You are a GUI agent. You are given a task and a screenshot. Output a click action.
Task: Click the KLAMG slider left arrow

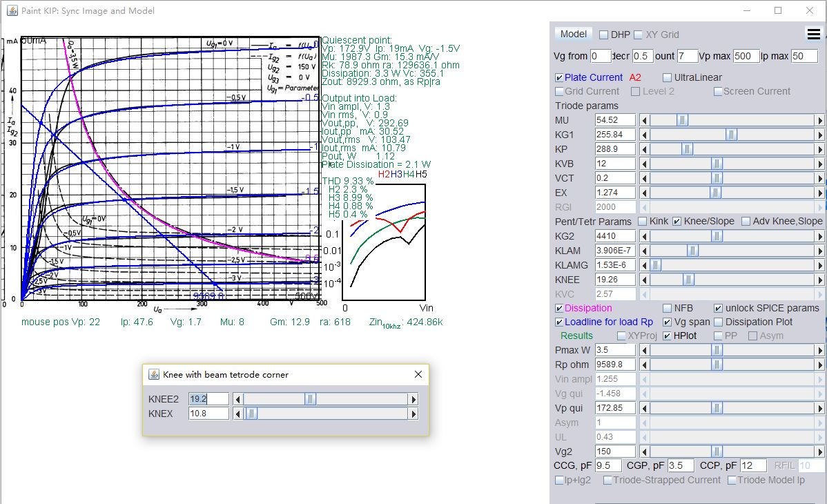645,265
